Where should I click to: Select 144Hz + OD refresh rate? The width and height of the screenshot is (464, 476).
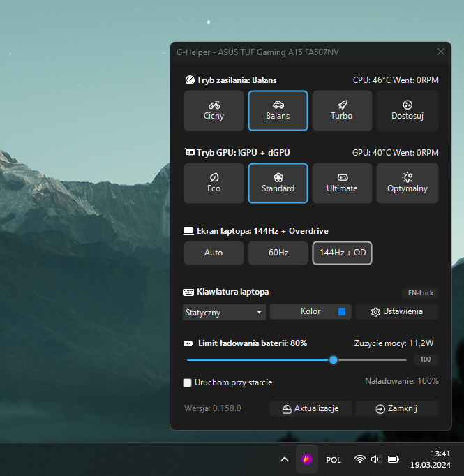click(x=342, y=253)
